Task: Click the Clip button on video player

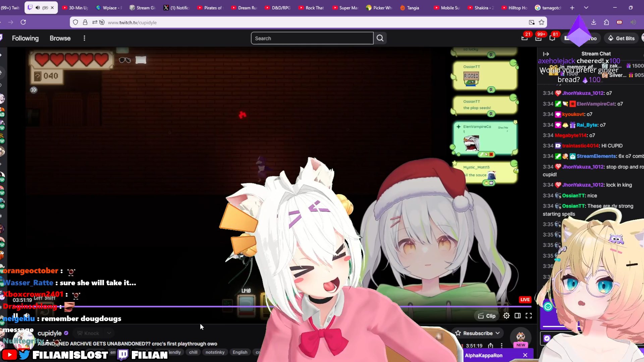Action: [486, 316]
